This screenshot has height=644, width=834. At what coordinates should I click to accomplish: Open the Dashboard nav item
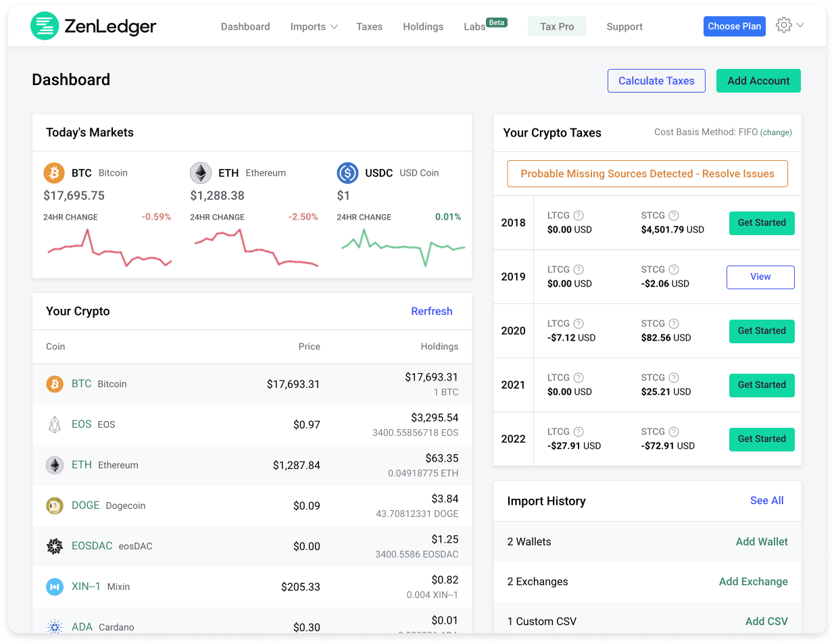click(245, 26)
